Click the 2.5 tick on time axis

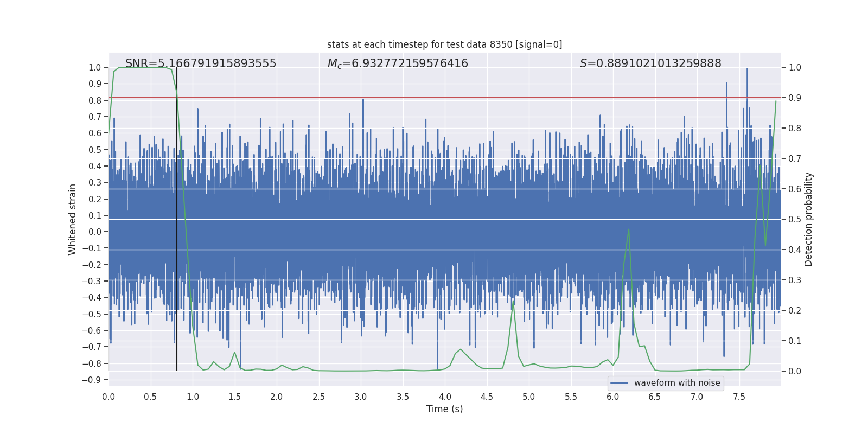click(x=318, y=397)
